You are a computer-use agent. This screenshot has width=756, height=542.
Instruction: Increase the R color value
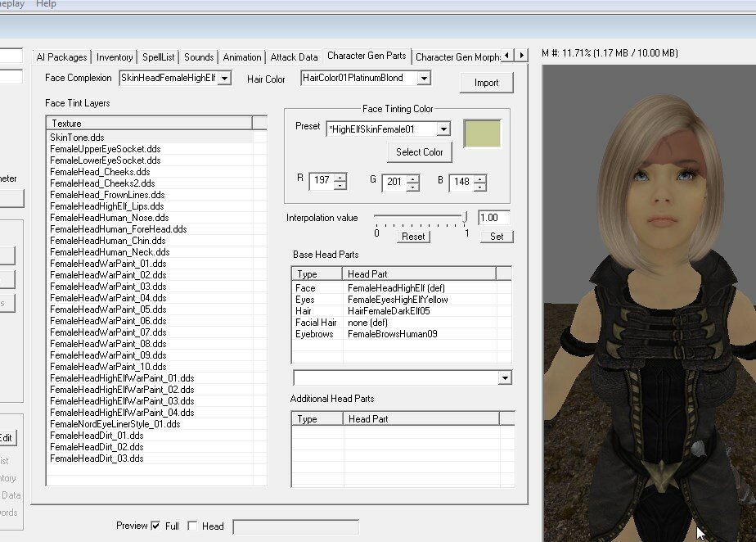pyautogui.click(x=340, y=177)
